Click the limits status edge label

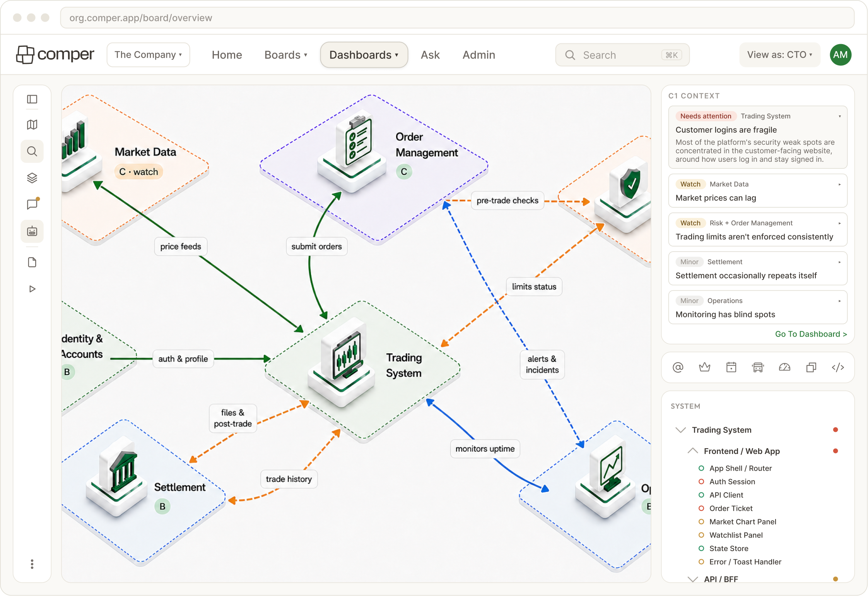[534, 286]
